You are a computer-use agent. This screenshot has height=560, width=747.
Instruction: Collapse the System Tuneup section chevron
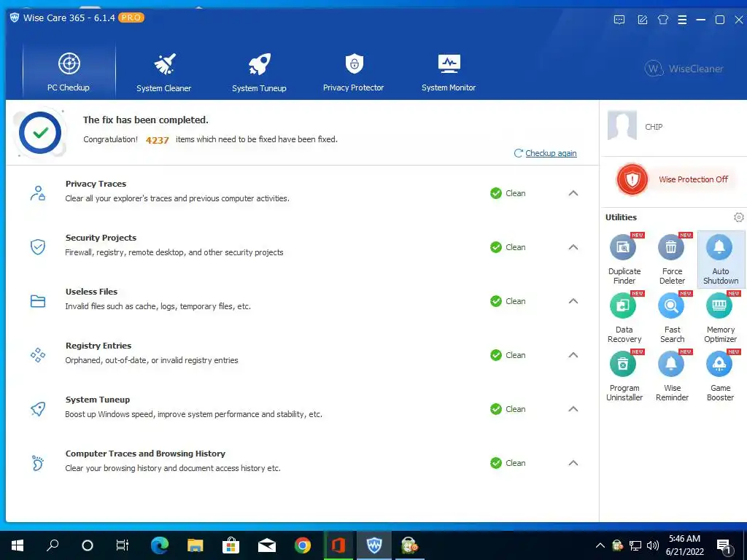pos(573,409)
